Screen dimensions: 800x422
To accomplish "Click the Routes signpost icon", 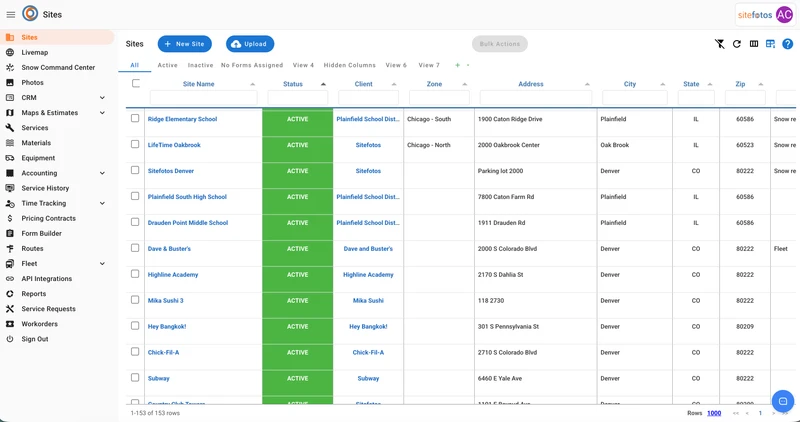I will click(10, 249).
